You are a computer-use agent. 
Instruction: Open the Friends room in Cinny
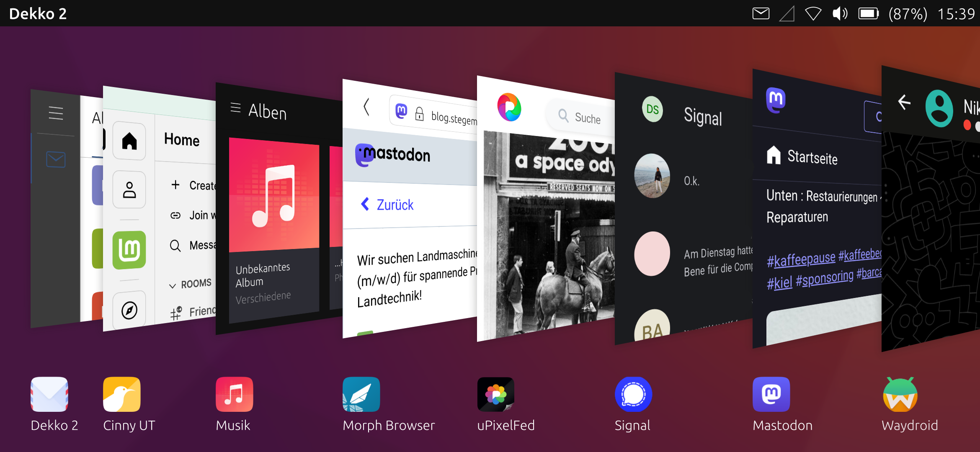point(193,312)
